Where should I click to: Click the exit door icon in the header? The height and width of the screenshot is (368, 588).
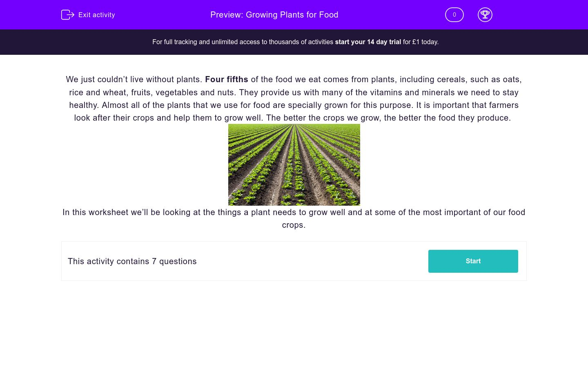[68, 15]
